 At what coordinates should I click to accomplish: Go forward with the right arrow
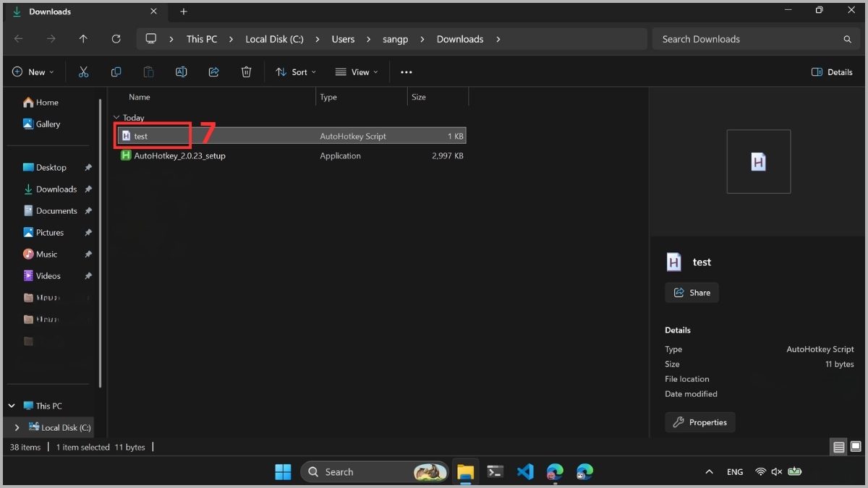click(x=51, y=39)
